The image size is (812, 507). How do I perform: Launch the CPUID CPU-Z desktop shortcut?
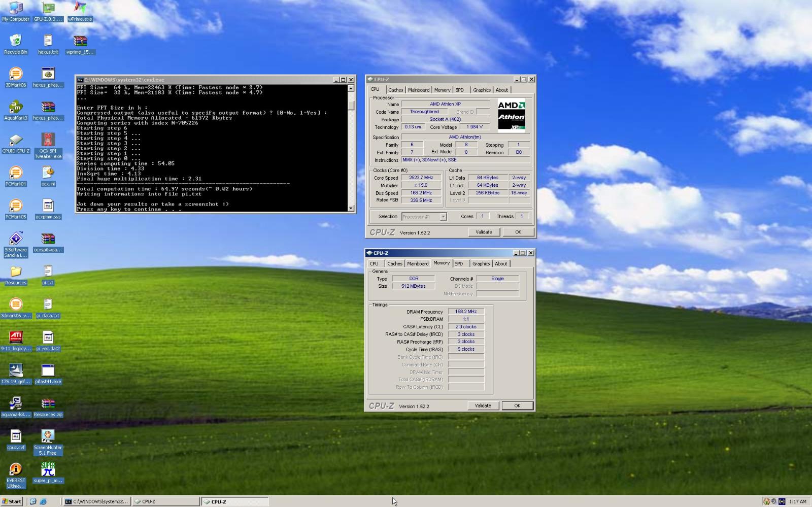[x=16, y=144]
